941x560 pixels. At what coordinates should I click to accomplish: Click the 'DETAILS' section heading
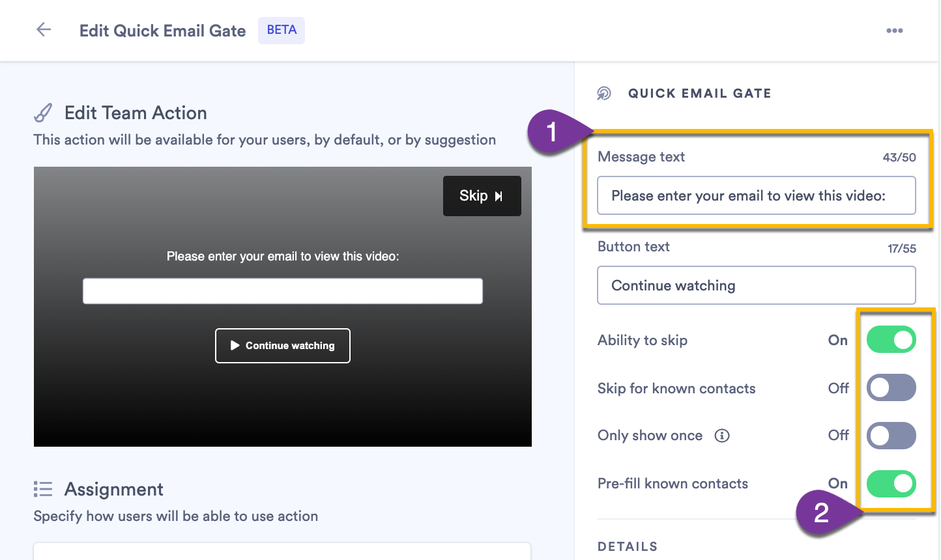628,546
